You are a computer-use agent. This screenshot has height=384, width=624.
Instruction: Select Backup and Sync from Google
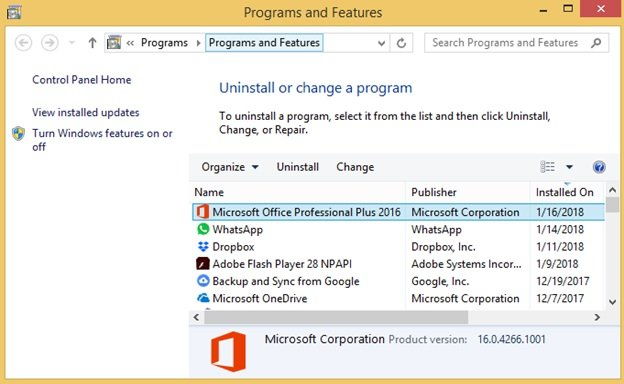(x=286, y=281)
